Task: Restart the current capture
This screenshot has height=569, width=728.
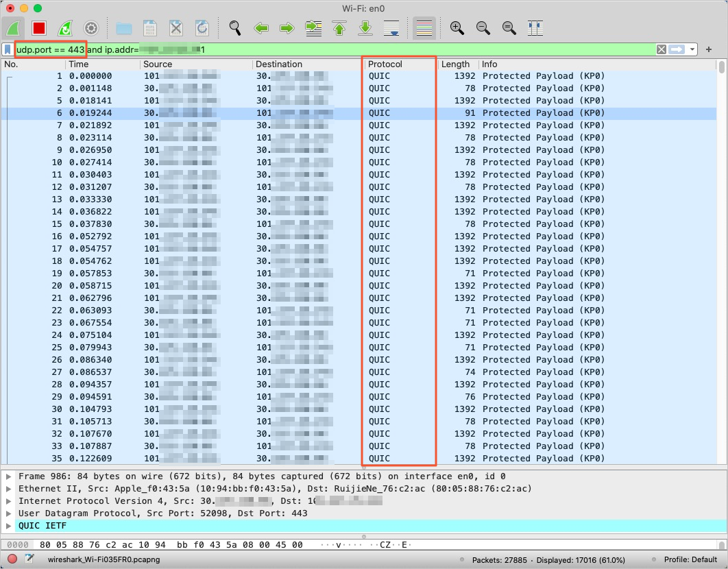Action: pyautogui.click(x=65, y=28)
